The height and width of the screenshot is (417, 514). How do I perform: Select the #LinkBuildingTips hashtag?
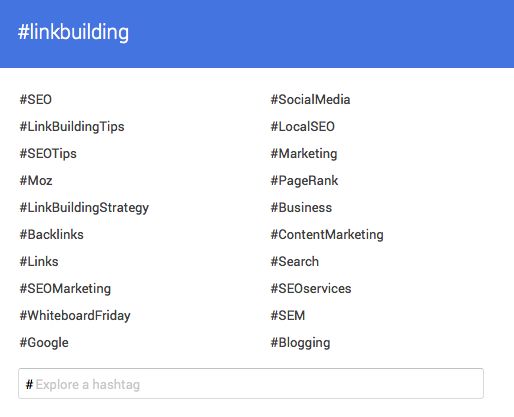click(x=72, y=127)
